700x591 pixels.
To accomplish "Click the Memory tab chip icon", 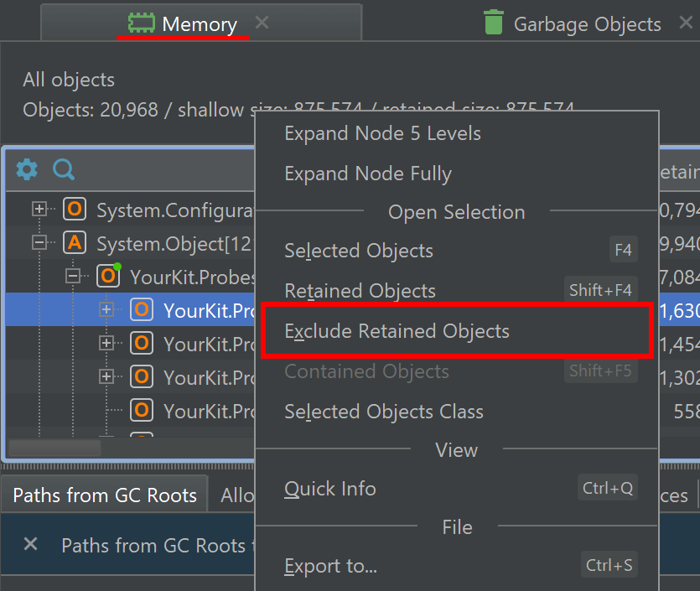I will pos(141,23).
